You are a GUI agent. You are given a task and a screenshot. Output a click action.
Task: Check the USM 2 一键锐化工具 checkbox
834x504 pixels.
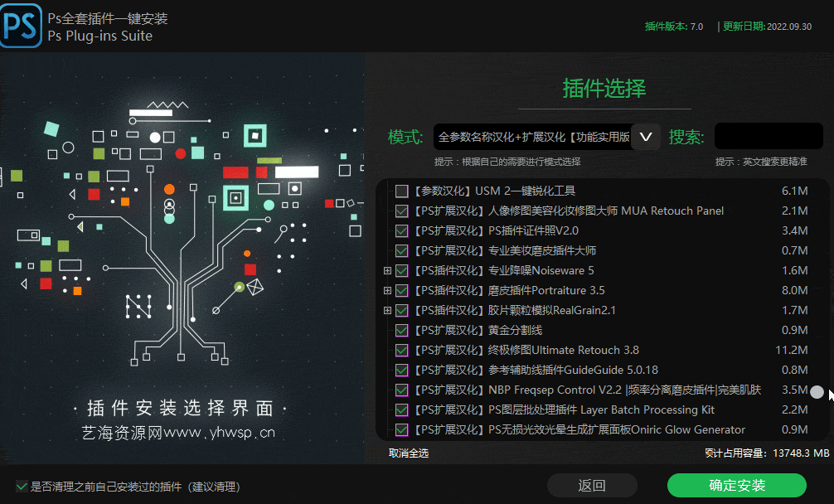click(x=401, y=191)
